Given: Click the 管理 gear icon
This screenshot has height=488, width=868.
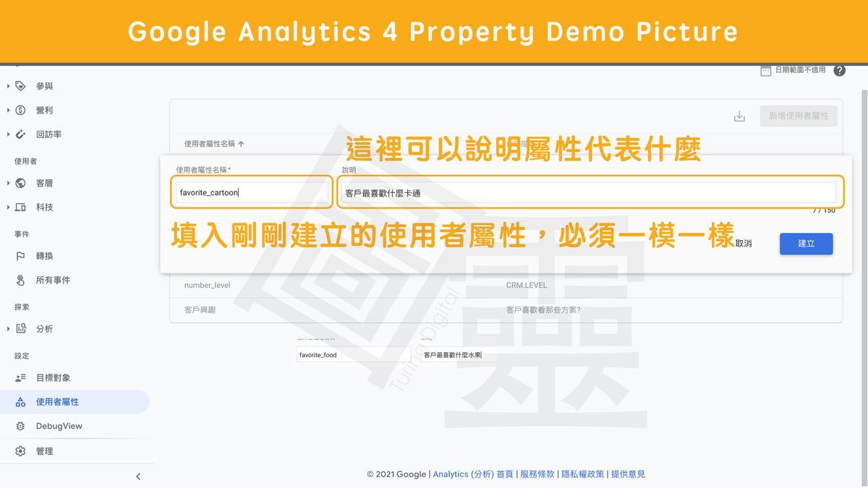Looking at the screenshot, I should point(20,451).
